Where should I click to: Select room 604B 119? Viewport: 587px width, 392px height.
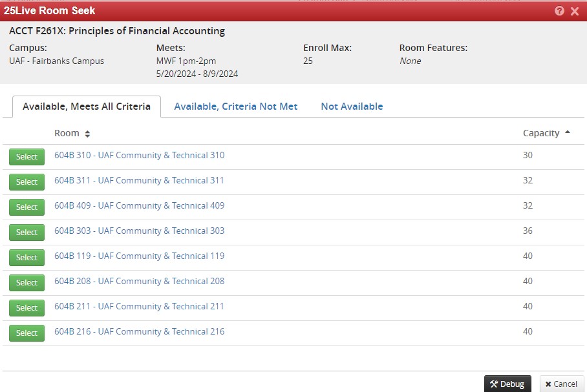(x=27, y=258)
